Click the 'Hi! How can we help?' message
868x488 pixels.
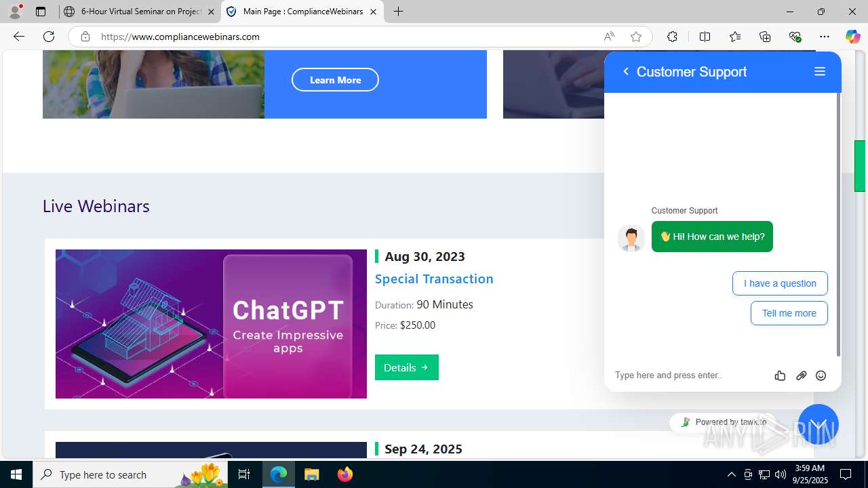(712, 237)
